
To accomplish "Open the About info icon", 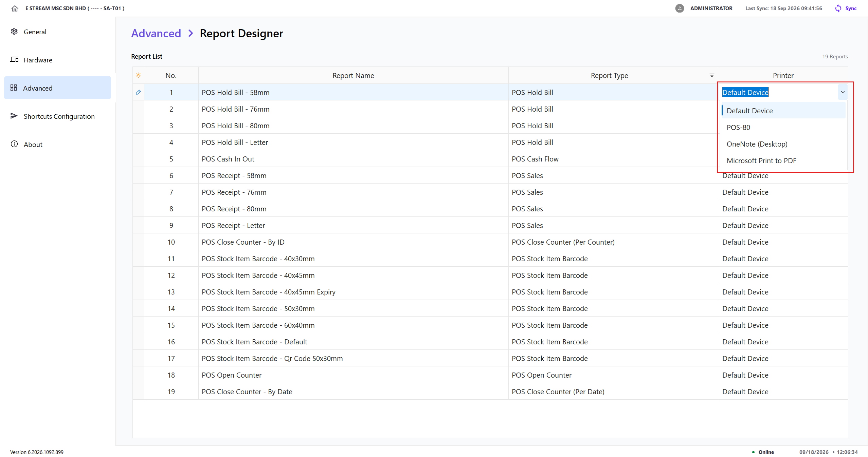I will pos(14,144).
